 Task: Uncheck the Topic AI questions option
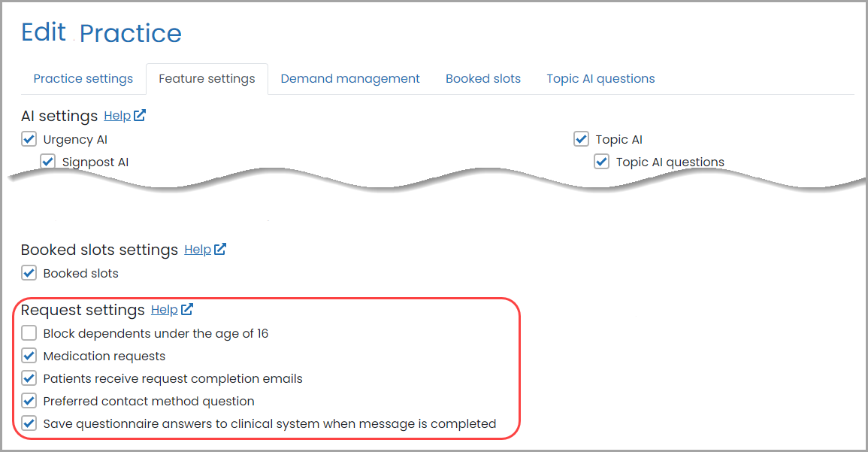[x=601, y=162]
